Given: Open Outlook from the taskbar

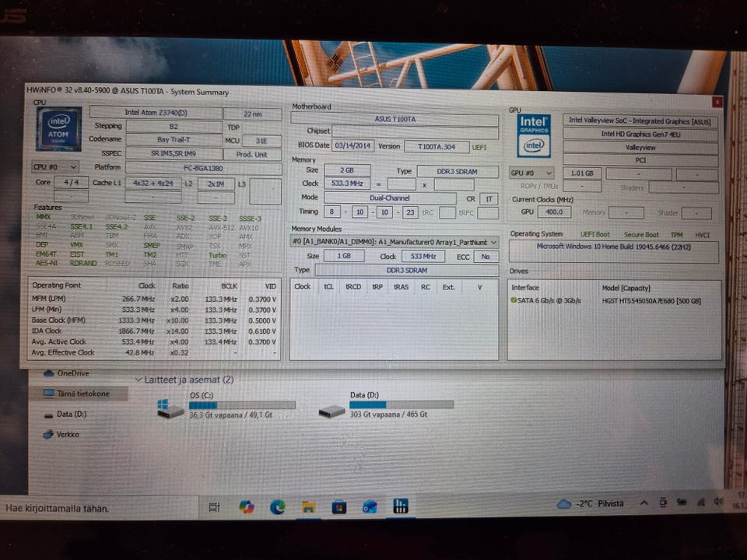Looking at the screenshot, I should tap(370, 507).
